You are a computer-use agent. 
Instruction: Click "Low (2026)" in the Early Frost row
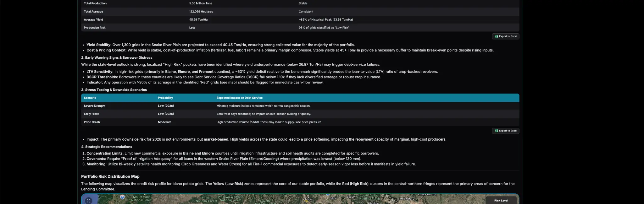pyautogui.click(x=166, y=114)
